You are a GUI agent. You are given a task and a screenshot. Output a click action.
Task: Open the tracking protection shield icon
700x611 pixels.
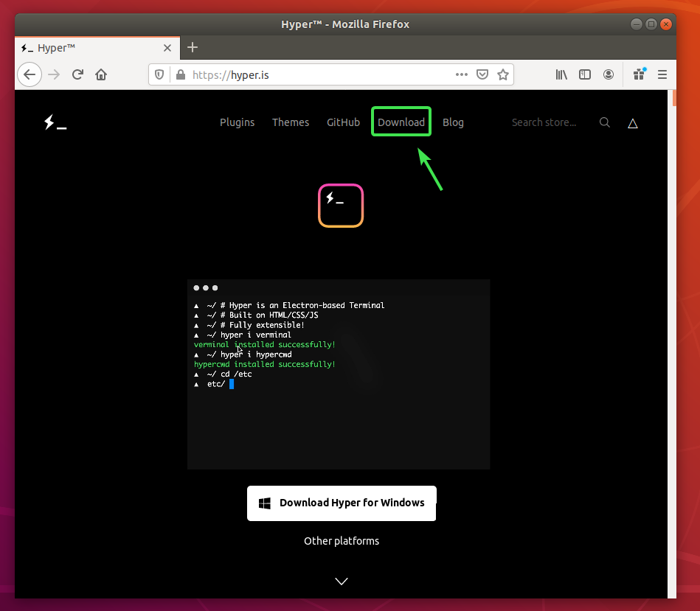pyautogui.click(x=159, y=74)
